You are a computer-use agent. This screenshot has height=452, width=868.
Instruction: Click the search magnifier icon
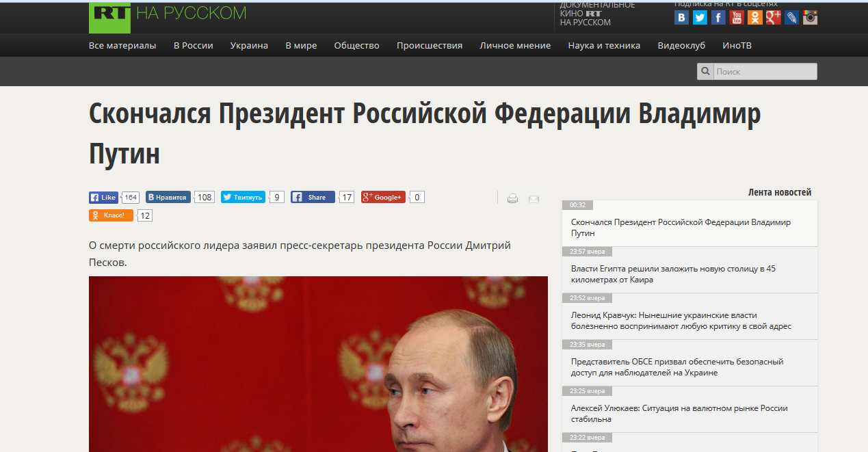click(705, 72)
